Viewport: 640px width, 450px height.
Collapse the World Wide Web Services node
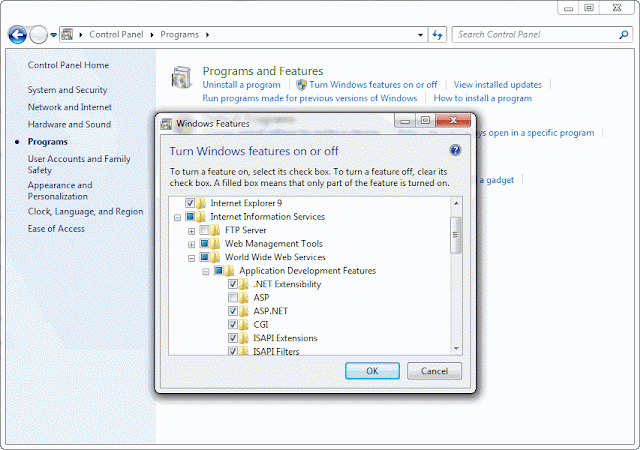191,258
